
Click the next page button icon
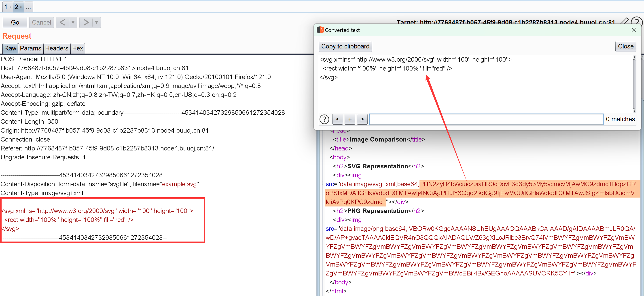[84, 22]
